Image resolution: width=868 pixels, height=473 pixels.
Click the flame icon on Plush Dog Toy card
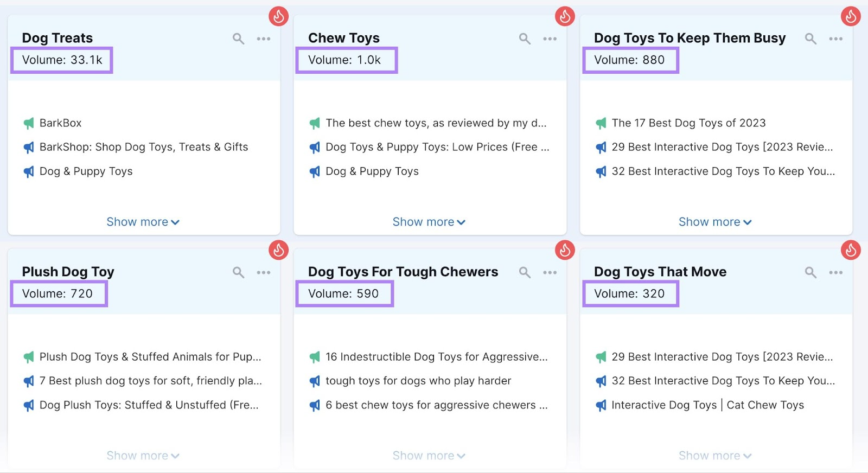pos(279,250)
